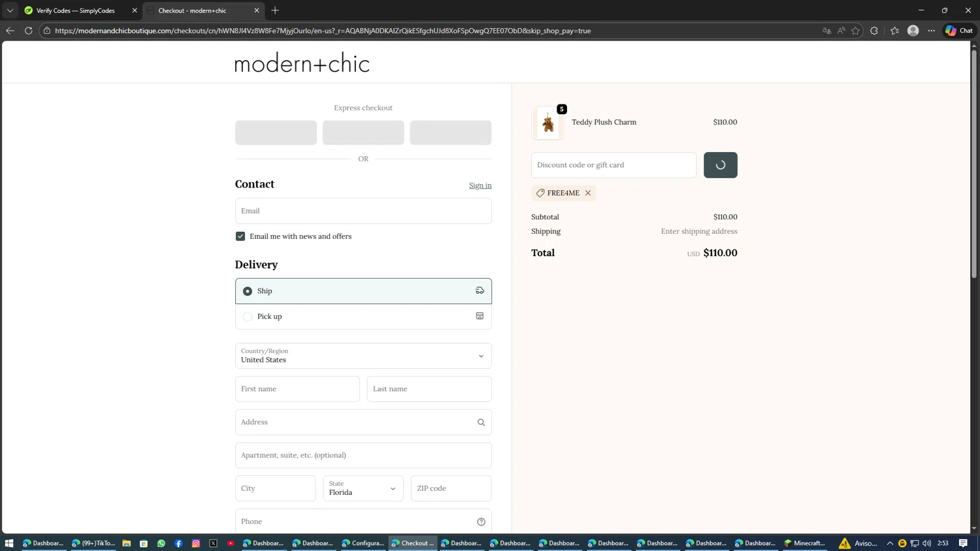
Task: Open X app from the taskbar
Action: tap(214, 543)
